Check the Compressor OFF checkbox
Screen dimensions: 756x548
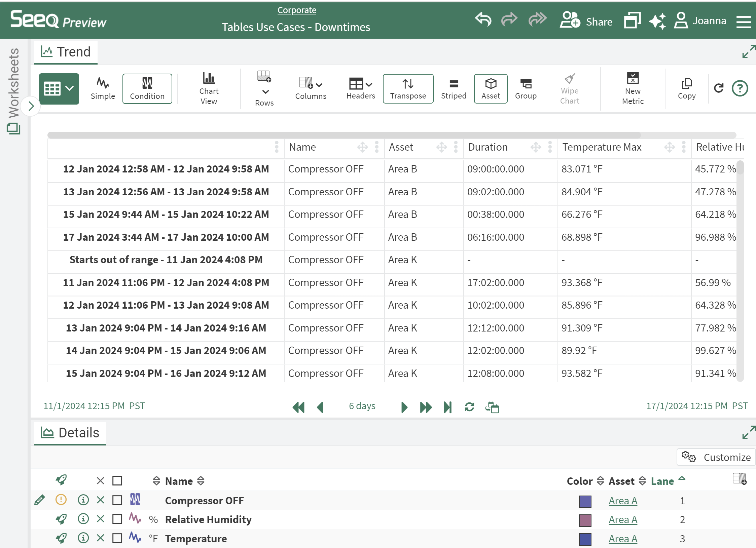[117, 500]
